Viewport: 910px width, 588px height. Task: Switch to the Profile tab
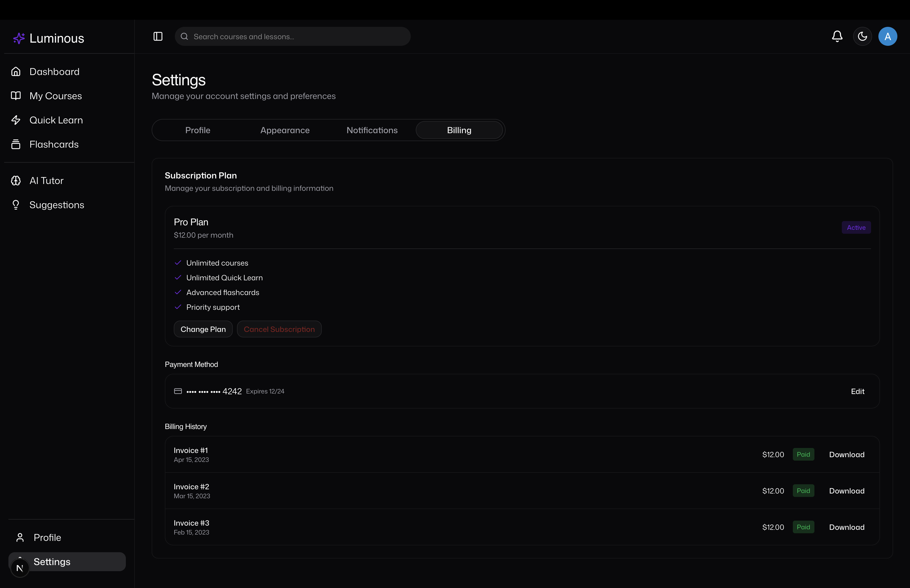pos(197,130)
